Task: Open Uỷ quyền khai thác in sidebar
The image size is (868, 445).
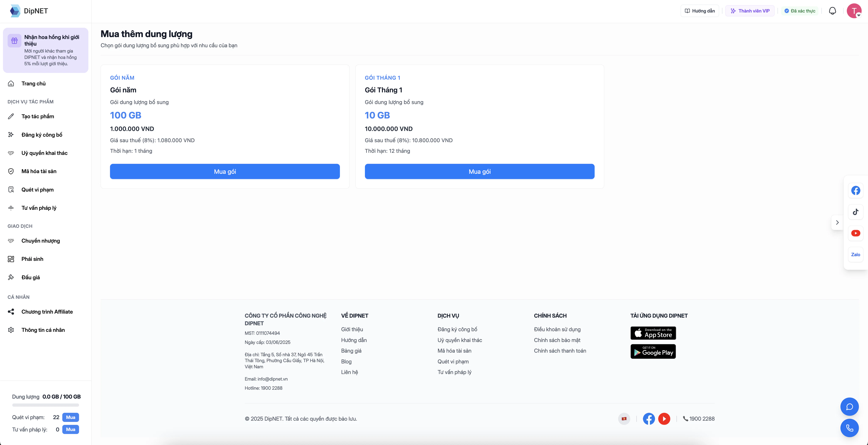Action: click(46, 153)
